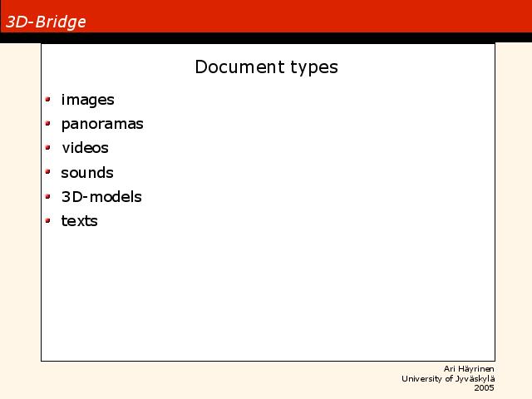Viewport: 532px width, 399px height.
Task: Click the texts list item
Action: coord(80,221)
